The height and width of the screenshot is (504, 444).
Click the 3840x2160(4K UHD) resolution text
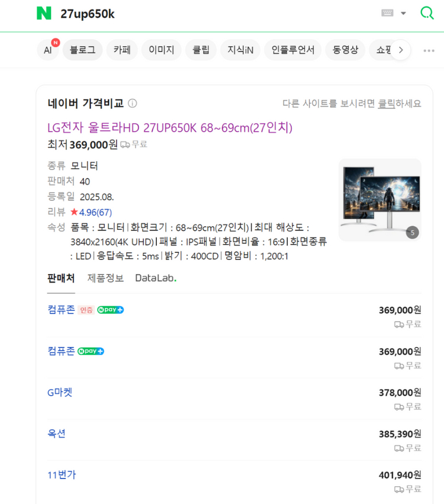click(112, 242)
